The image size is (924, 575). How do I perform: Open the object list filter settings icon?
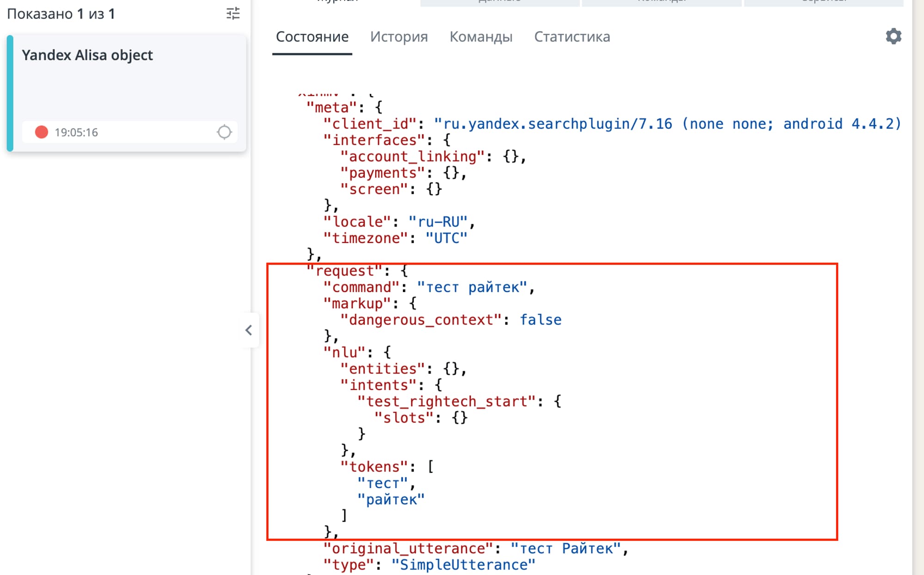(x=233, y=13)
